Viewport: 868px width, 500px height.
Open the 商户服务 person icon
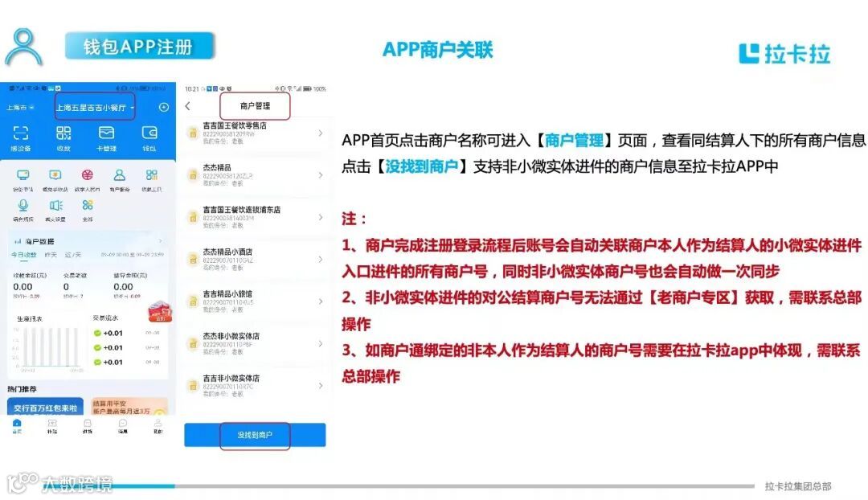119,175
